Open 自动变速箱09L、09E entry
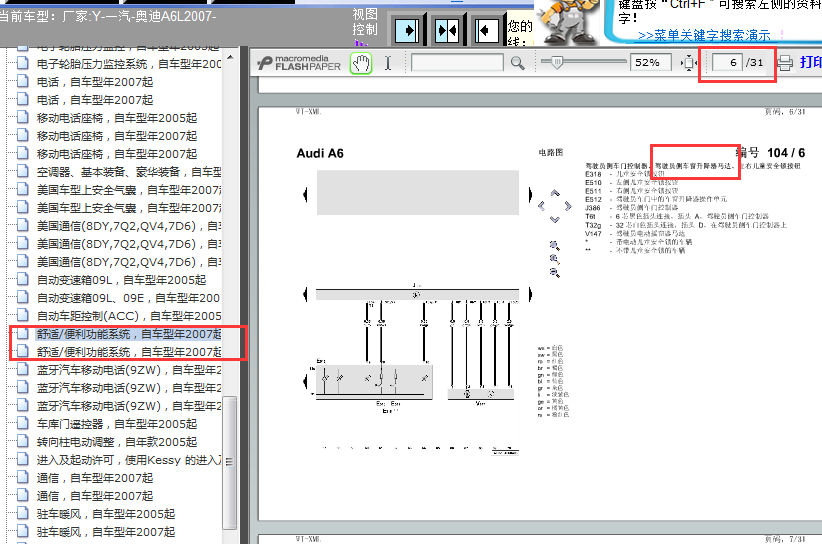The width and height of the screenshot is (822, 544). [128, 298]
